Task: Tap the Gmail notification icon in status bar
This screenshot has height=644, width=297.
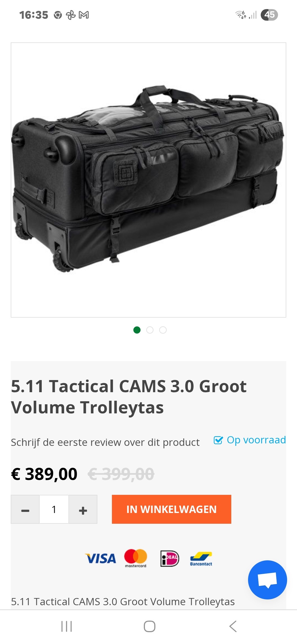Action: coord(84,15)
